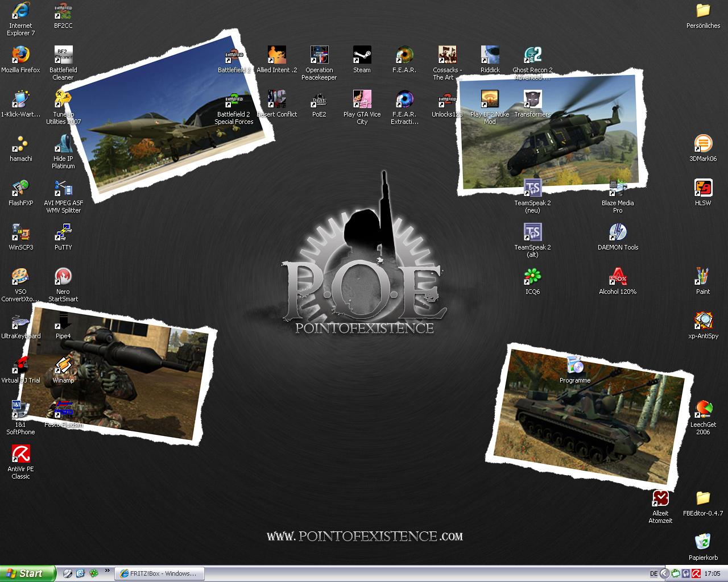Switch to the FRITZ!Box taskbar window
This screenshot has height=582, width=728.
tap(160, 573)
